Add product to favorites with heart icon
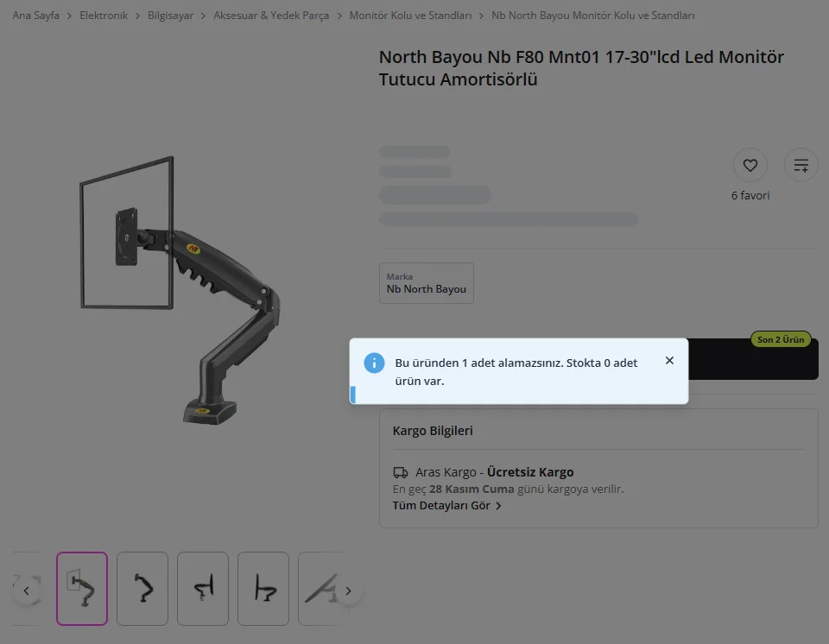 pyautogui.click(x=750, y=165)
